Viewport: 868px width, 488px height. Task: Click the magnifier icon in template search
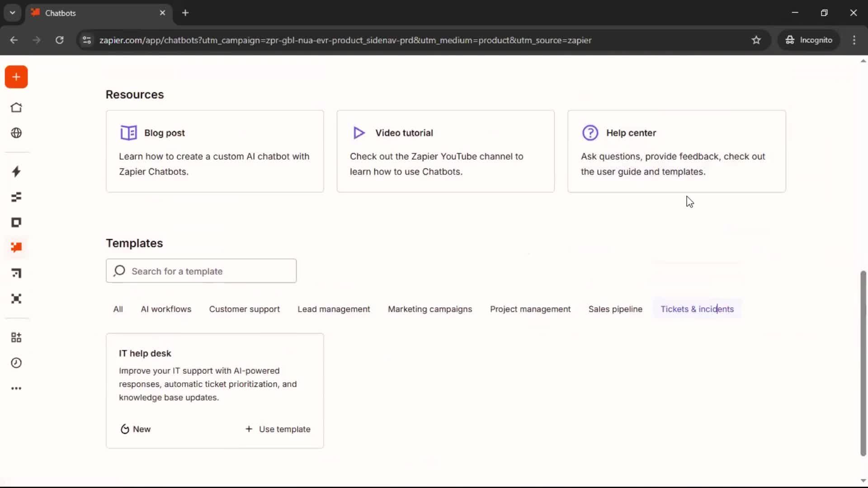click(x=119, y=271)
